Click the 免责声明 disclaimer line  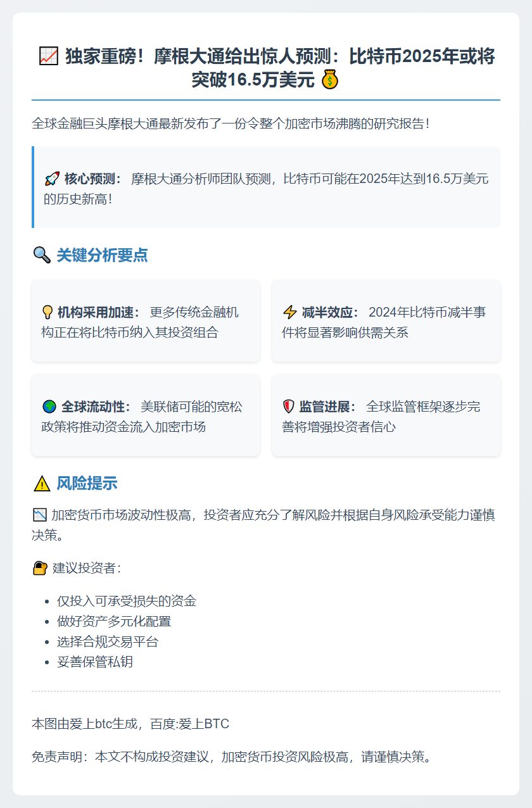point(232,756)
